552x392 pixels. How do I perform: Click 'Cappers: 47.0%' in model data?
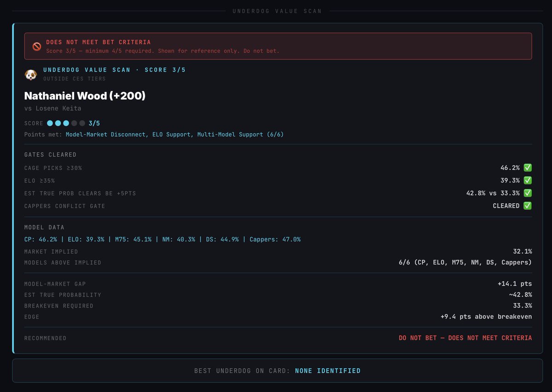pos(275,239)
